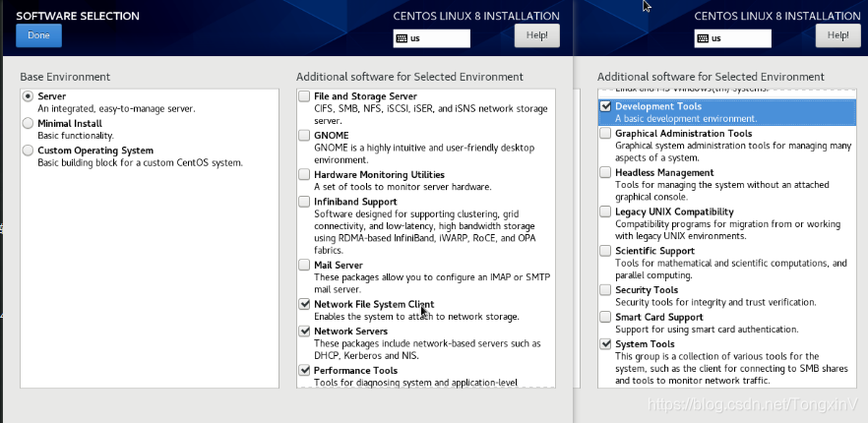This screenshot has width=868, height=423.
Task: Click the SOFTWARE SELECTION heading
Action: [78, 16]
